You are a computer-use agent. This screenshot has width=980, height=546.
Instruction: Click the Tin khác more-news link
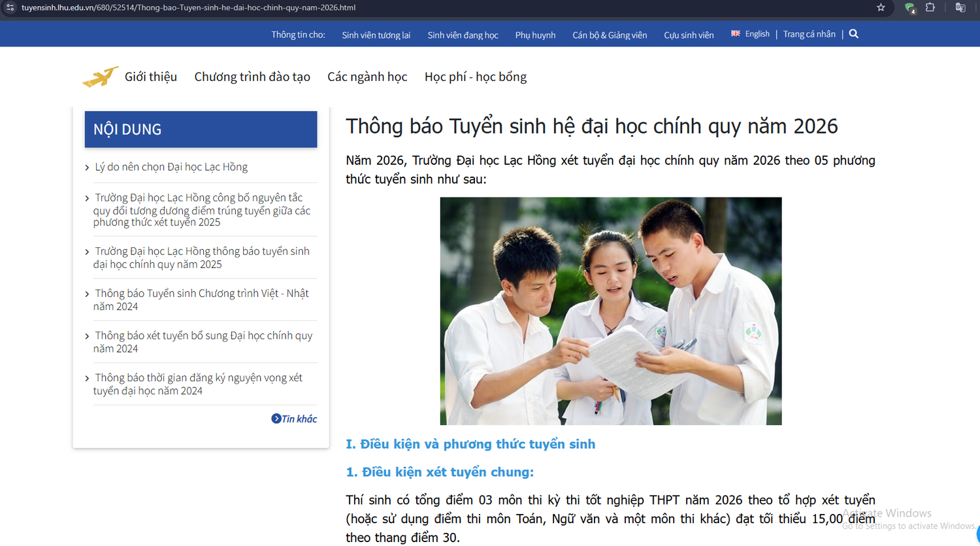(299, 419)
